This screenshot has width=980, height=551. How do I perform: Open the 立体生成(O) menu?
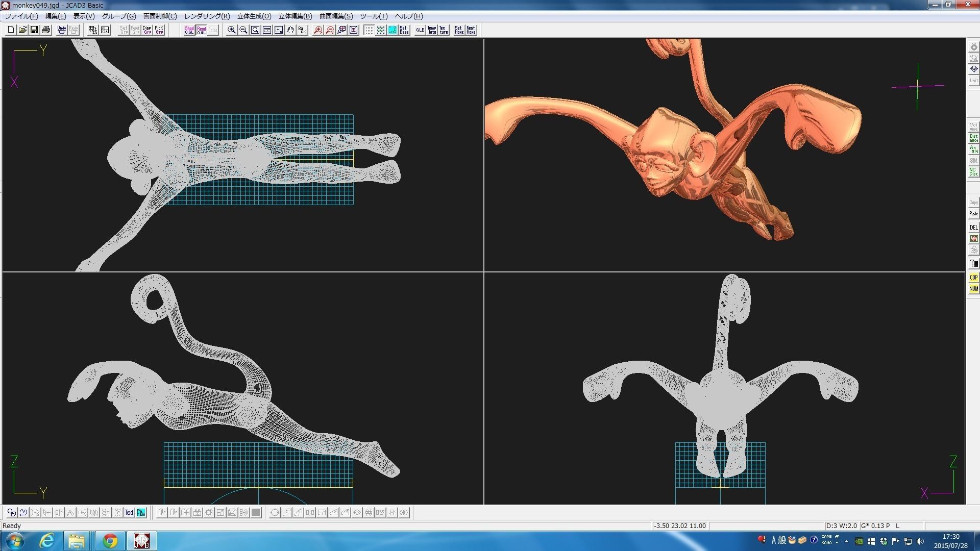[254, 16]
